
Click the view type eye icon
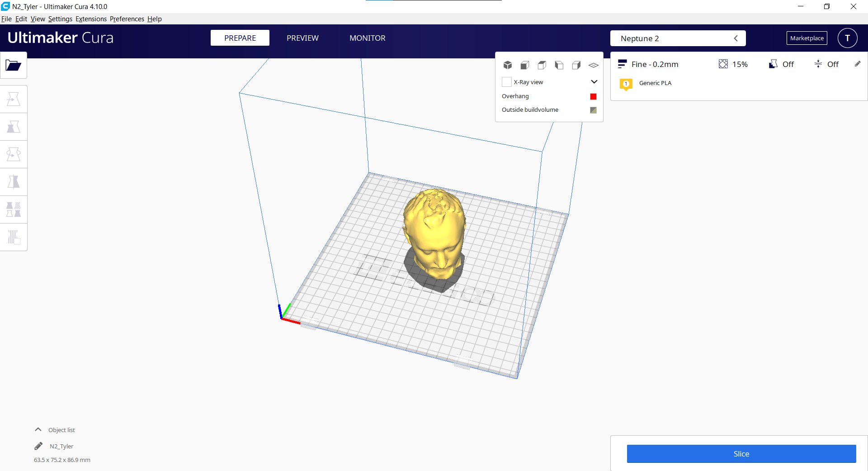click(594, 65)
